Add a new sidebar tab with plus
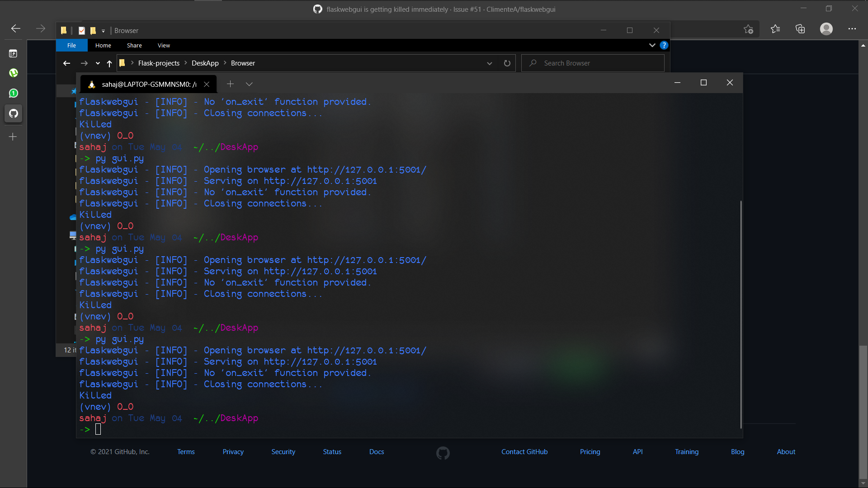The image size is (868, 488). tap(13, 136)
